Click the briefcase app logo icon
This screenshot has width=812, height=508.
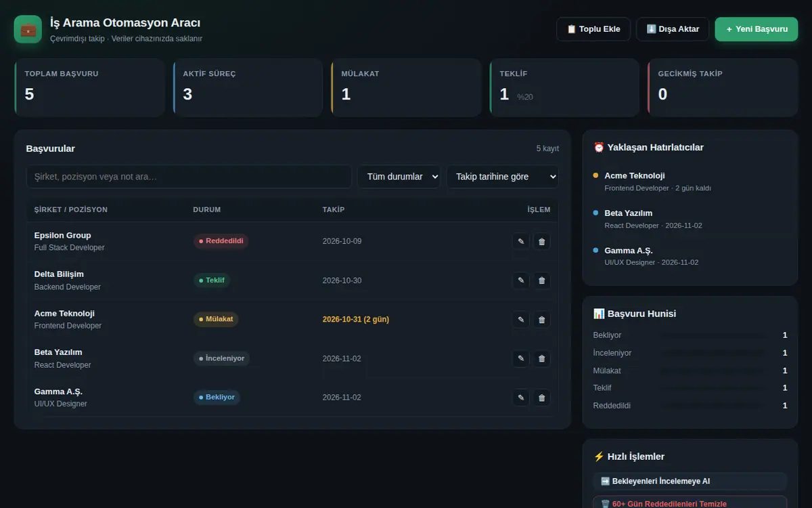click(28, 29)
